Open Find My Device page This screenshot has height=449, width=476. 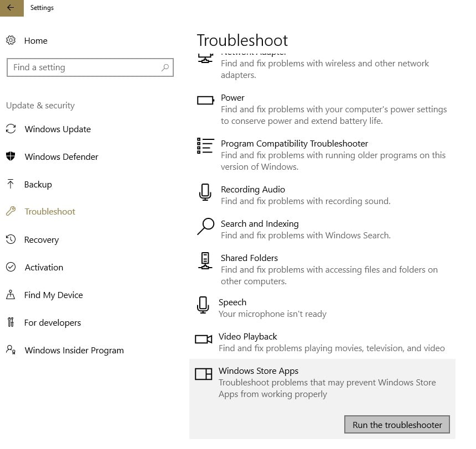pyautogui.click(x=53, y=295)
